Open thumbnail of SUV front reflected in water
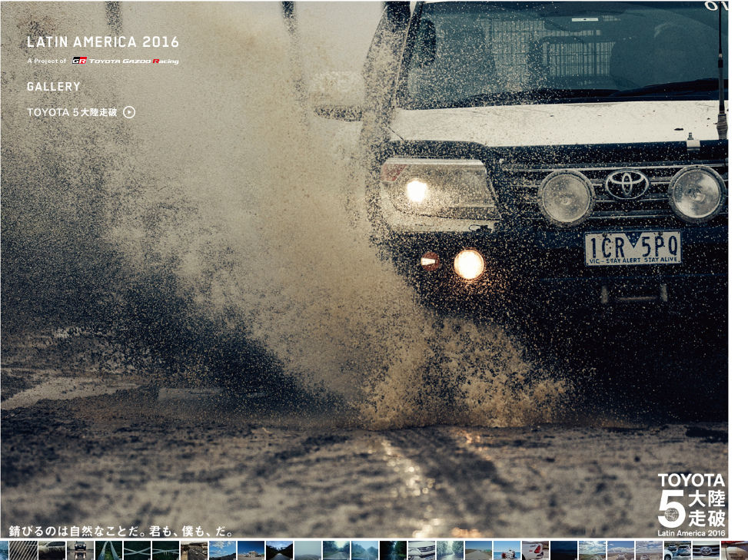 [x=80, y=551]
